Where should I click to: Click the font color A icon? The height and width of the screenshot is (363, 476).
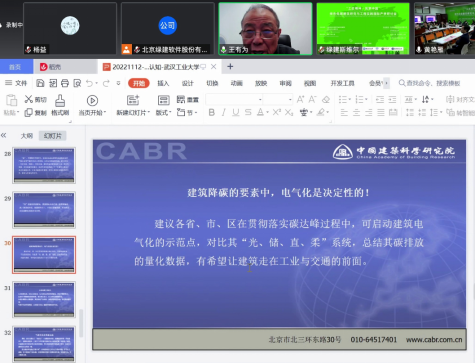click(x=260, y=112)
